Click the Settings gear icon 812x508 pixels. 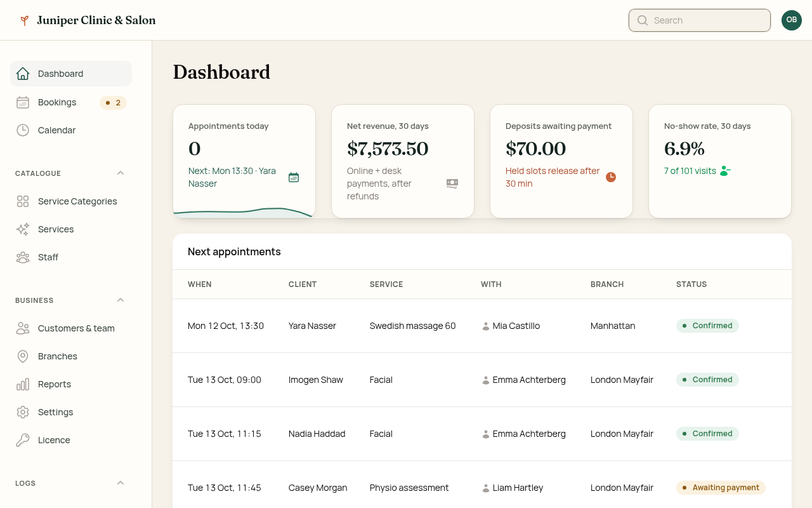[23, 412]
